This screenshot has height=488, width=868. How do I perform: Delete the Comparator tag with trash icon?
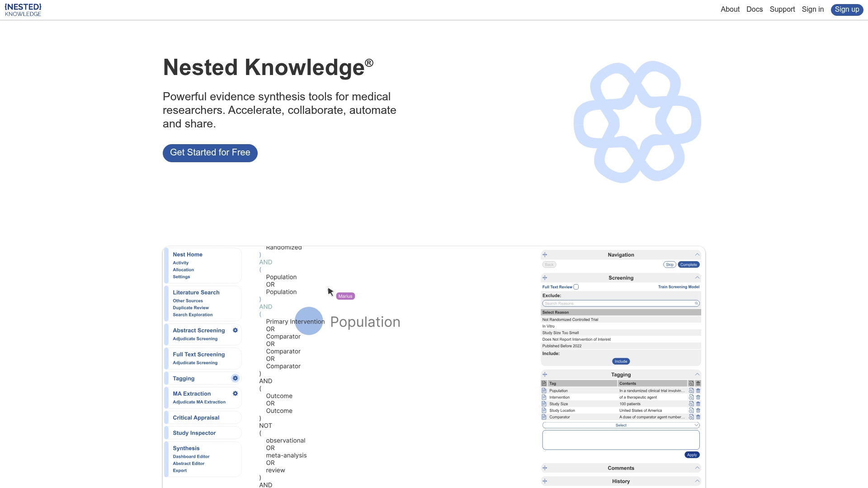coord(698,417)
